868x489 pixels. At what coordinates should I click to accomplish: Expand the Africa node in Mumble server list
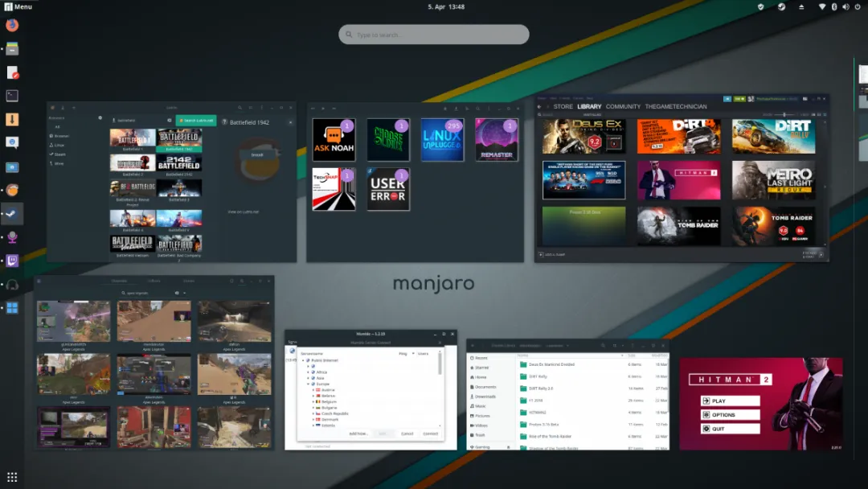coord(309,372)
